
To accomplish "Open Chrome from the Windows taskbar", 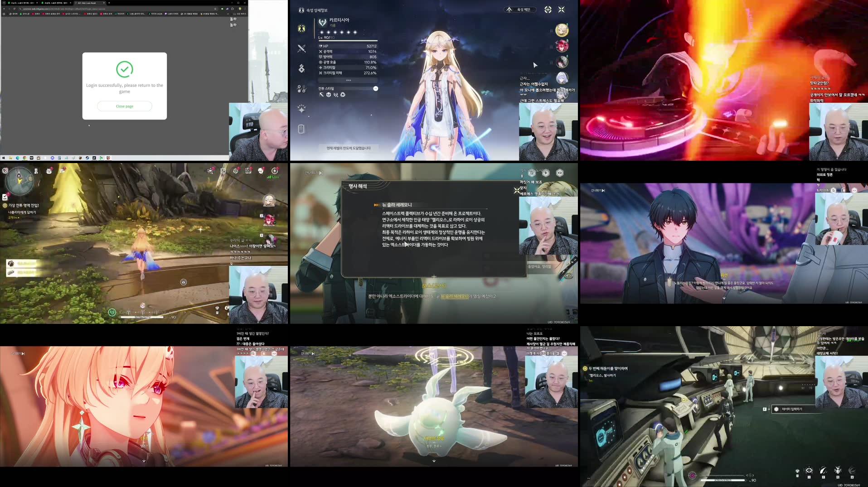I will 25,158.
